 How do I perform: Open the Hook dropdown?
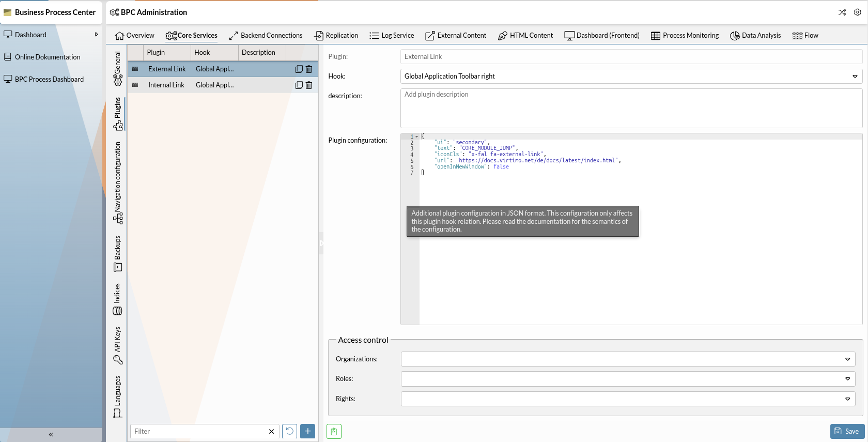855,77
